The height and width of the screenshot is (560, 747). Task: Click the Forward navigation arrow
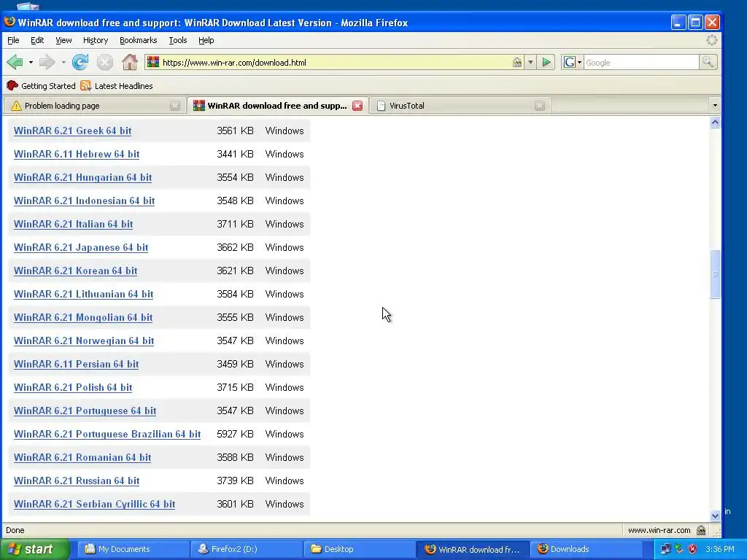coord(47,62)
